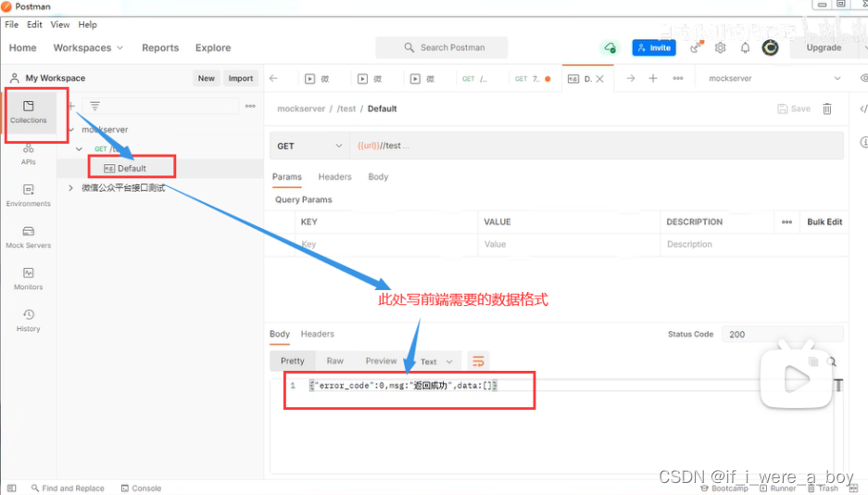Open the Monitors sidebar panel
The width and height of the screenshot is (868, 495).
(x=28, y=279)
